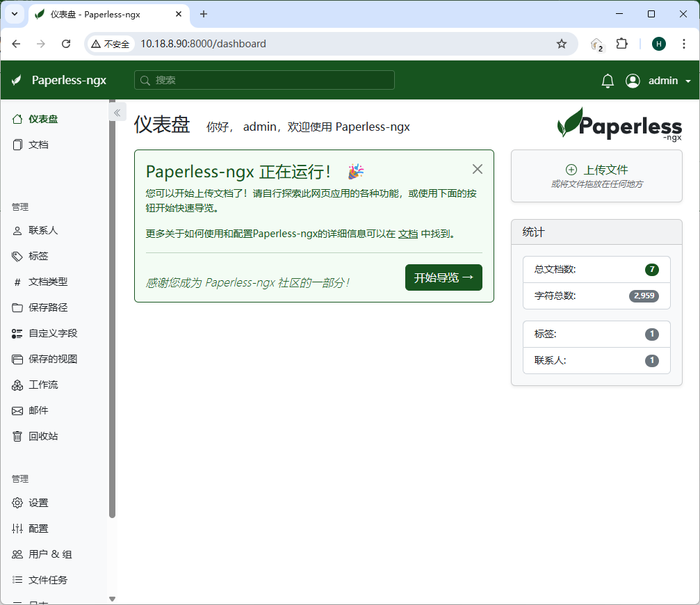Click the person icon beside 联系人
Screen dimensions: 700x605
tap(17, 231)
